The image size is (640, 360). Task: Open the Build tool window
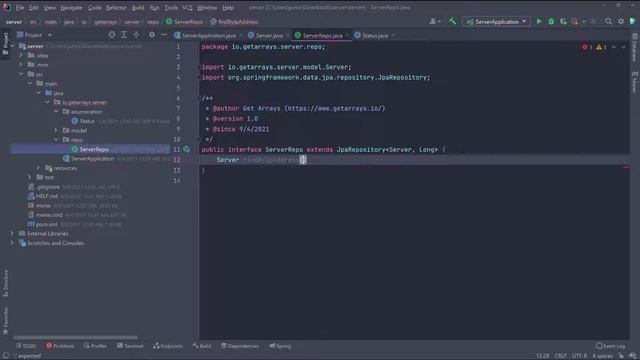[x=202, y=346]
